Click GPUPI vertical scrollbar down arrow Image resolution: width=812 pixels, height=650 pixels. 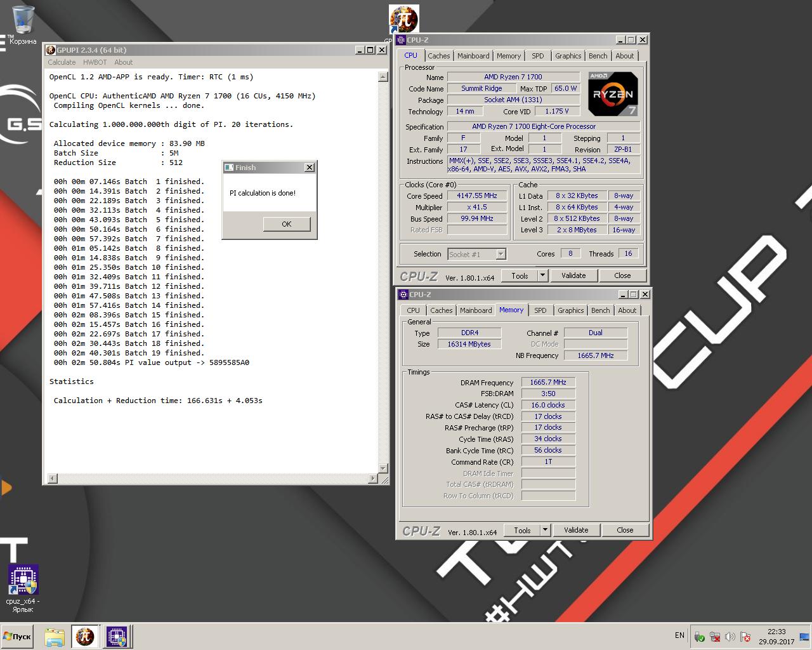(x=383, y=468)
